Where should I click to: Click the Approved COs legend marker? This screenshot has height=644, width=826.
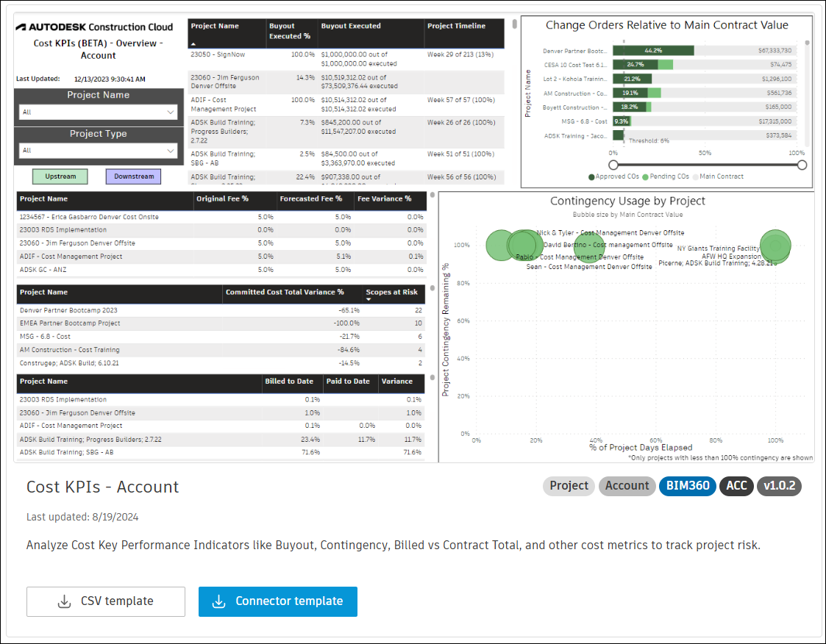click(591, 177)
